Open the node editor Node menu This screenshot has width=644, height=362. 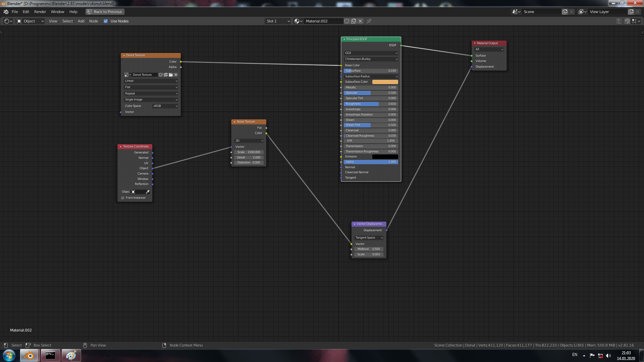pyautogui.click(x=94, y=21)
